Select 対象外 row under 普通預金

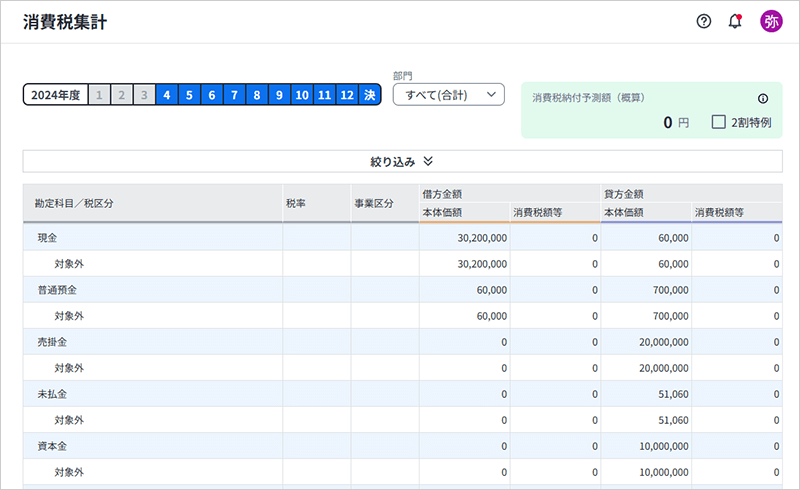coord(403,316)
